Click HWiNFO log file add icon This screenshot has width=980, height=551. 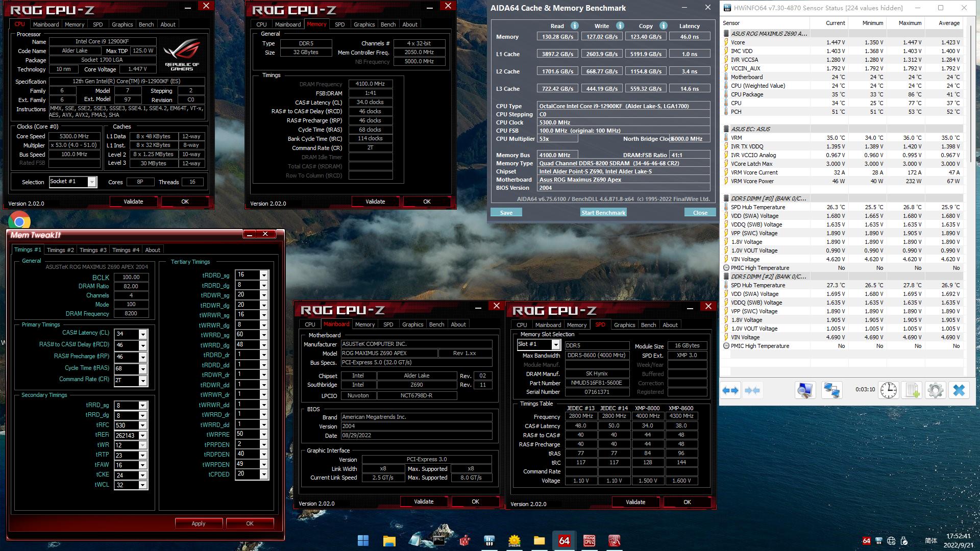(x=912, y=391)
